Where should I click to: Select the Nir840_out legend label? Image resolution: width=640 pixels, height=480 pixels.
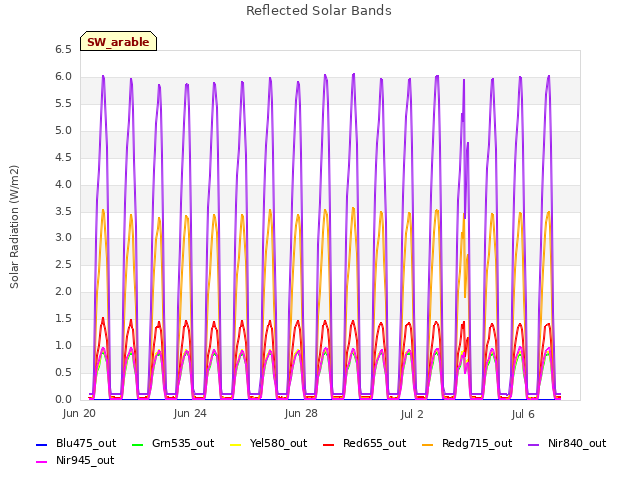tap(577, 444)
